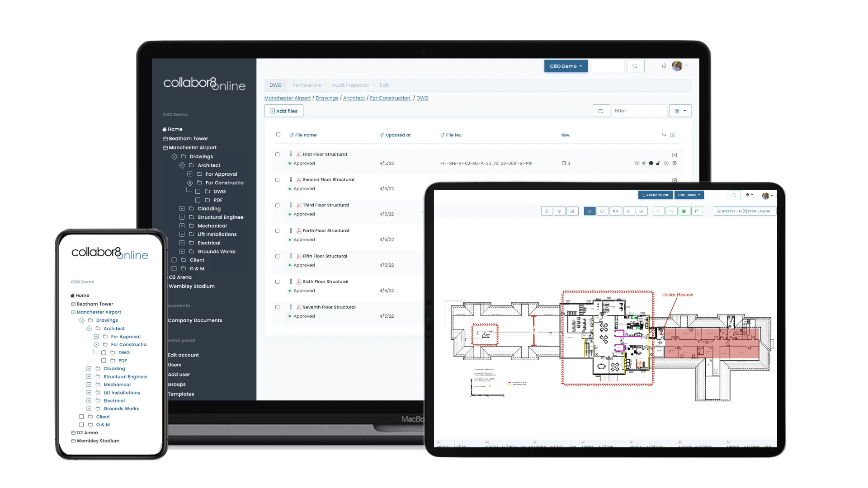Open the Audit inspector tab

point(350,84)
